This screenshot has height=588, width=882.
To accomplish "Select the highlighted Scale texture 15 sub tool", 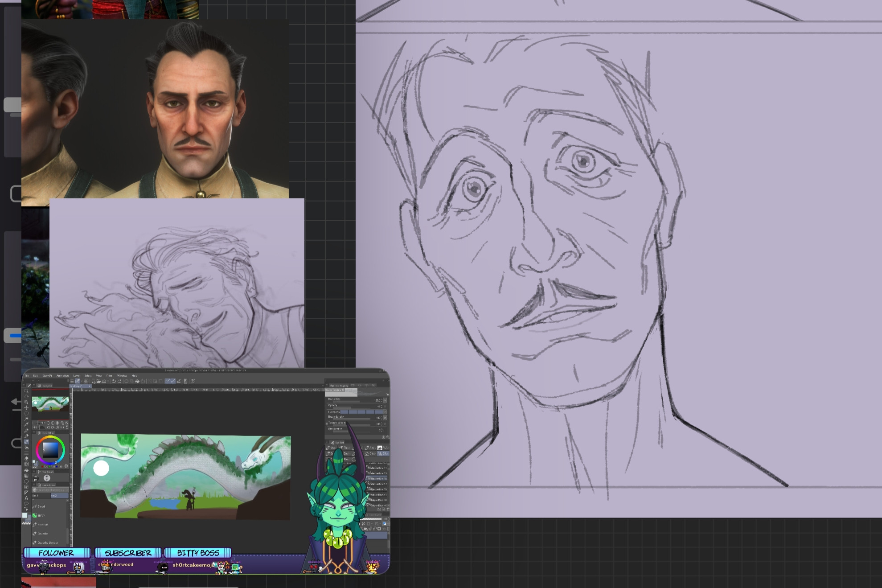I will (377, 478).
